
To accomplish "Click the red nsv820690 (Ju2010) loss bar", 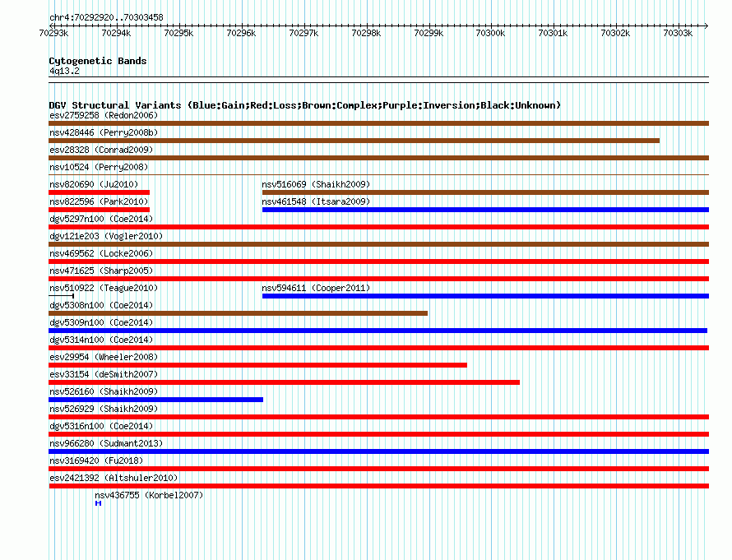I will (x=99, y=192).
